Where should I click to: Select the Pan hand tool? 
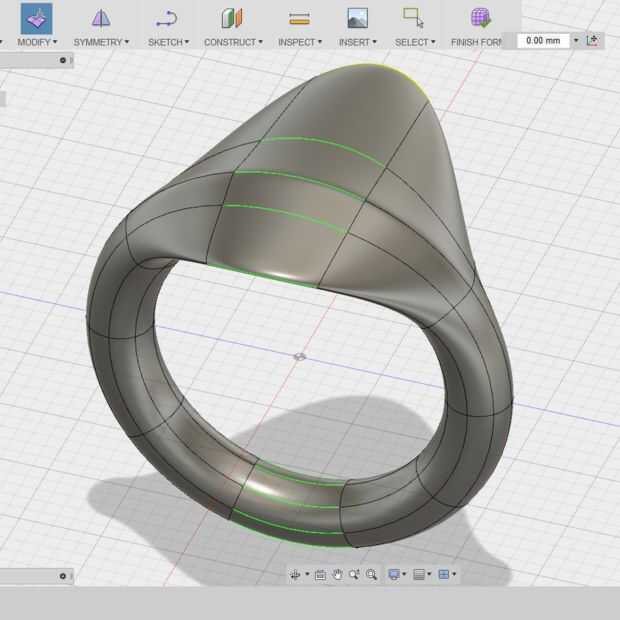(337, 574)
